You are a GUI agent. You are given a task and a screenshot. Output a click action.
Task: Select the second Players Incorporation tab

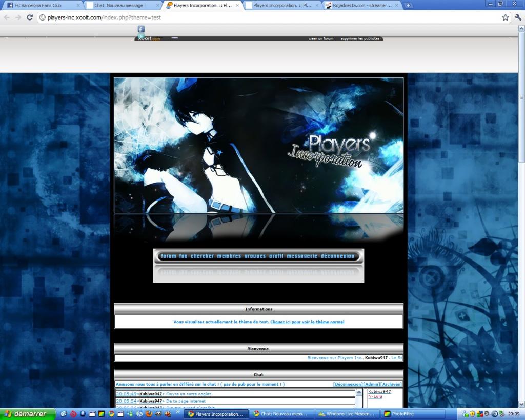[x=282, y=5]
